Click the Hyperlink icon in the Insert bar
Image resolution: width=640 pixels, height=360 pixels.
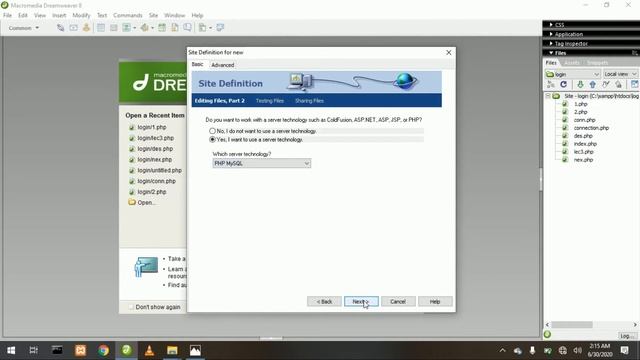click(x=60, y=28)
